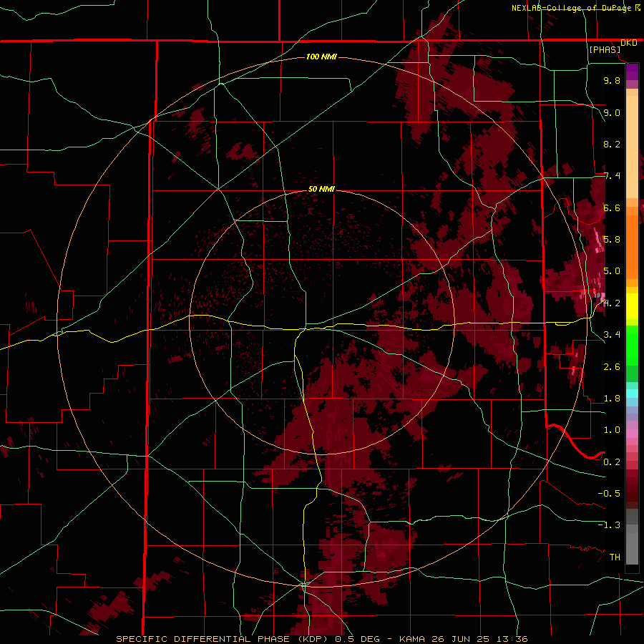Click the NEXLAB-College of DuPage label
The image size is (644, 644).
tap(571, 8)
